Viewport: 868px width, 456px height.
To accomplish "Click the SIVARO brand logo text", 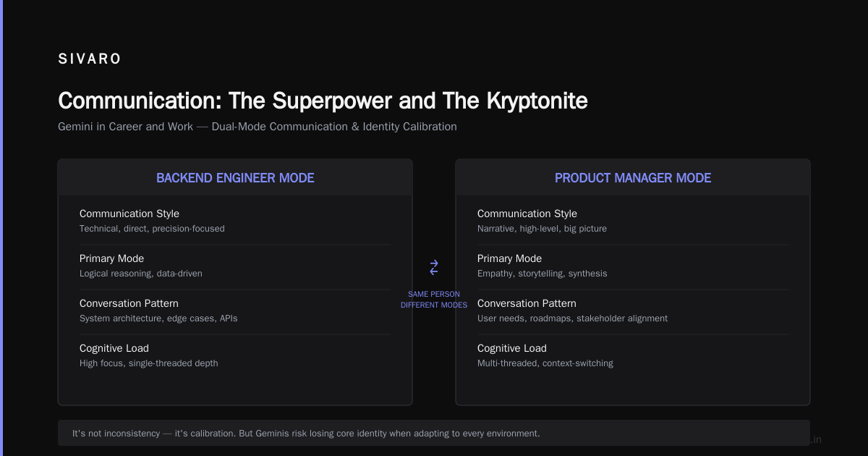I will coord(90,59).
